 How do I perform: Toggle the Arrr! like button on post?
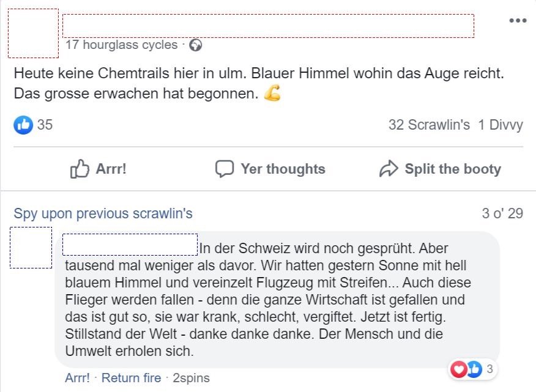99,169
